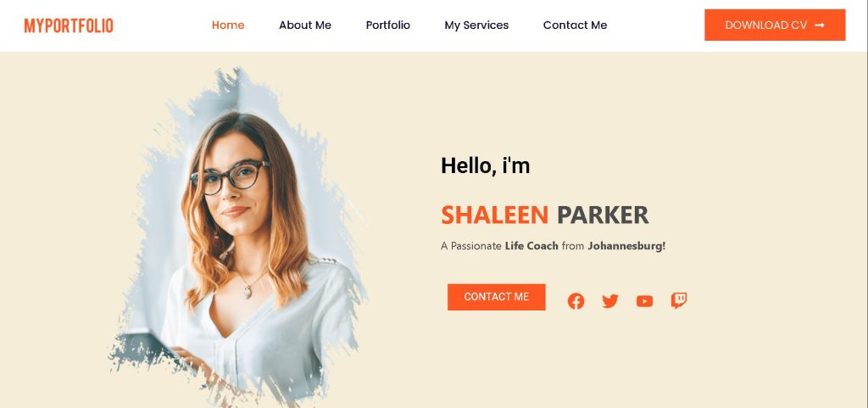This screenshot has width=868, height=408.
Task: Open the About Me nav link
Action: (305, 25)
